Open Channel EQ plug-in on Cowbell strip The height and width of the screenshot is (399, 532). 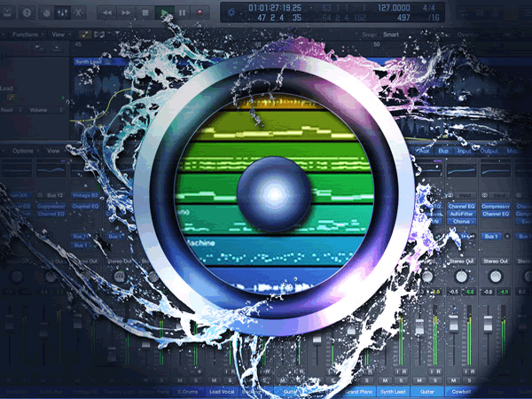(x=496, y=214)
